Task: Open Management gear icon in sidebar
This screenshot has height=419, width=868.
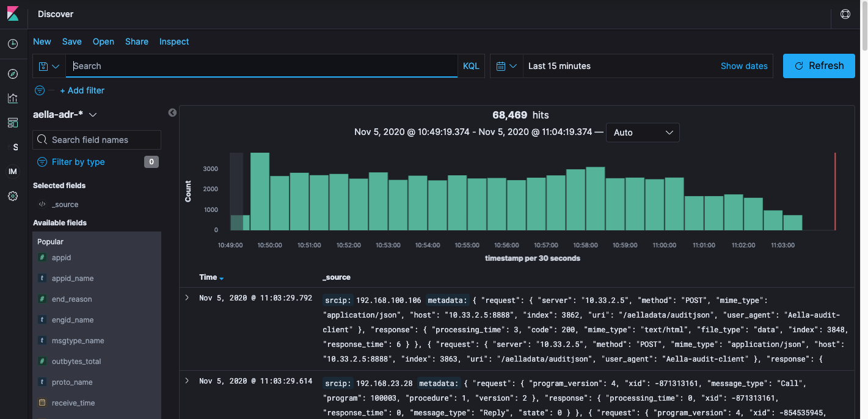Action: point(13,196)
